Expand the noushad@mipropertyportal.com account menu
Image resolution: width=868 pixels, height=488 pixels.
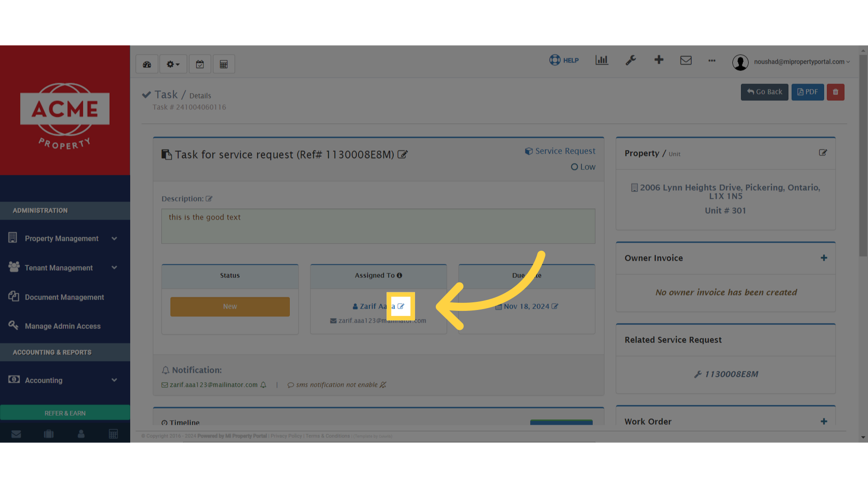(x=801, y=61)
